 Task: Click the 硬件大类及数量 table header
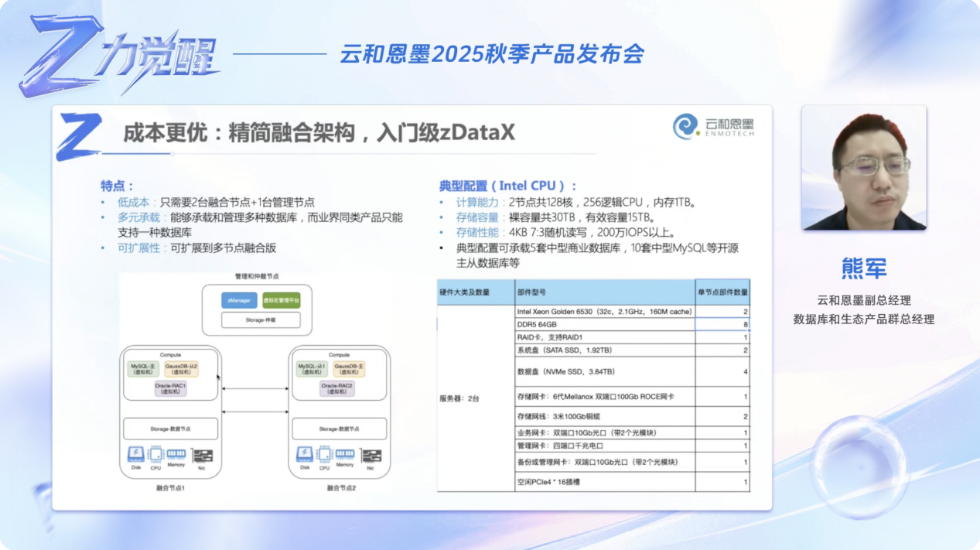476,292
